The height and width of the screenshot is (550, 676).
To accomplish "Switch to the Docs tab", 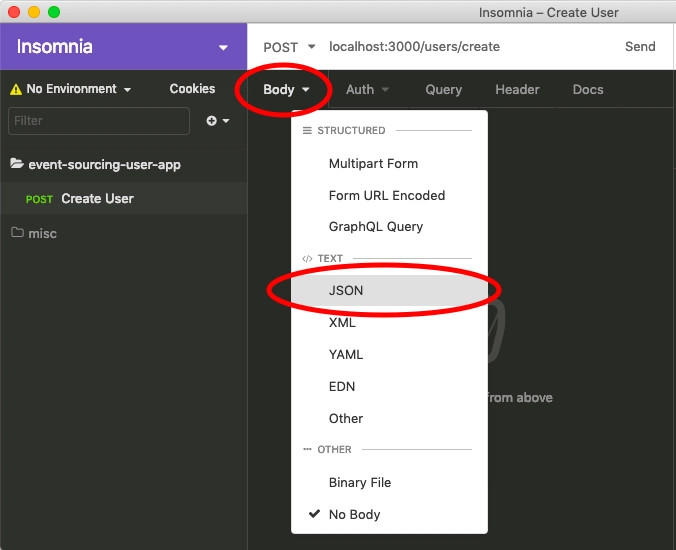I will pyautogui.click(x=588, y=90).
